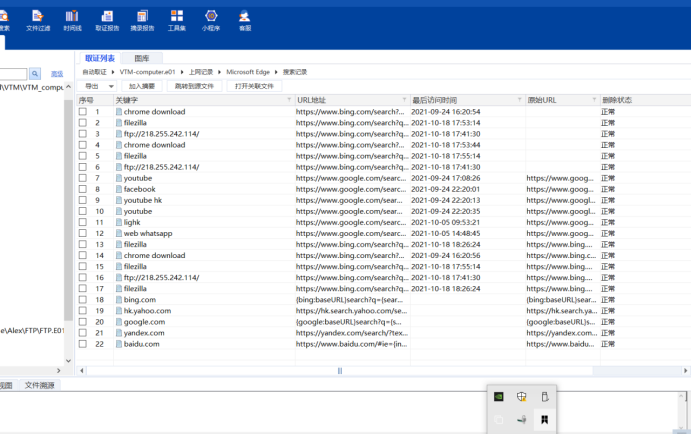691x435 pixels.
Task: Open the 文件过滤 file filter tool
Action: click(x=38, y=21)
